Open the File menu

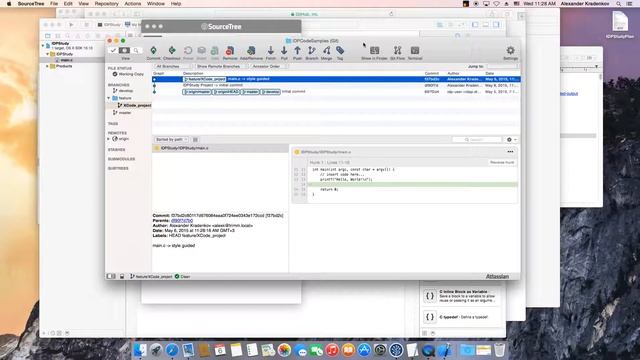tap(54, 4)
